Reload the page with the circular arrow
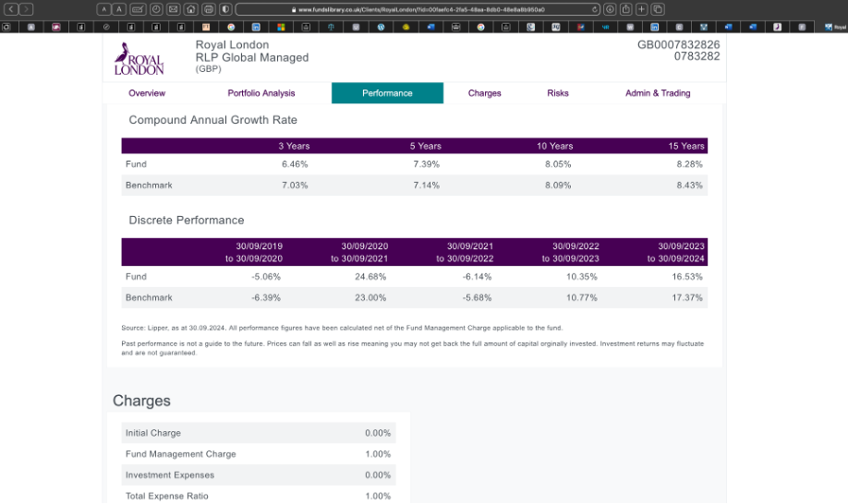This screenshot has height=504, width=848. (594, 9)
